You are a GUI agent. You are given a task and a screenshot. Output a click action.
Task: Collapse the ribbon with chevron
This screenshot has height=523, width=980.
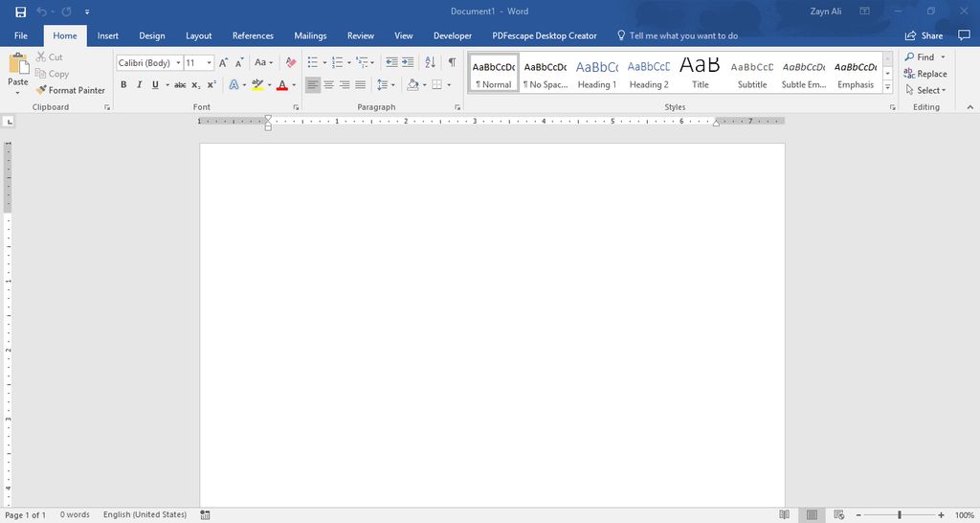coord(970,107)
